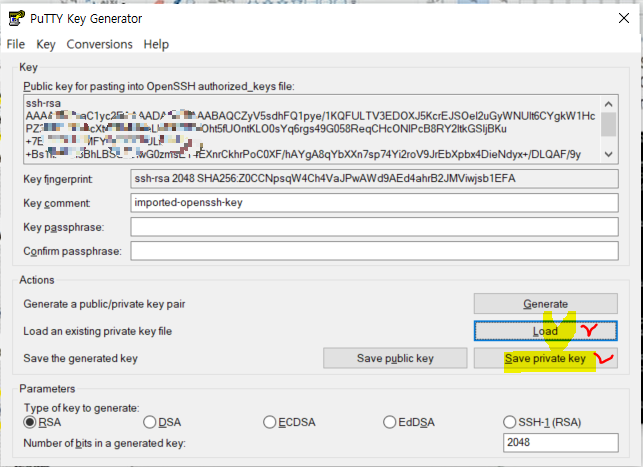Click the 'ssh-rsa' line in public key
The height and width of the screenshot is (467, 643).
43,103
